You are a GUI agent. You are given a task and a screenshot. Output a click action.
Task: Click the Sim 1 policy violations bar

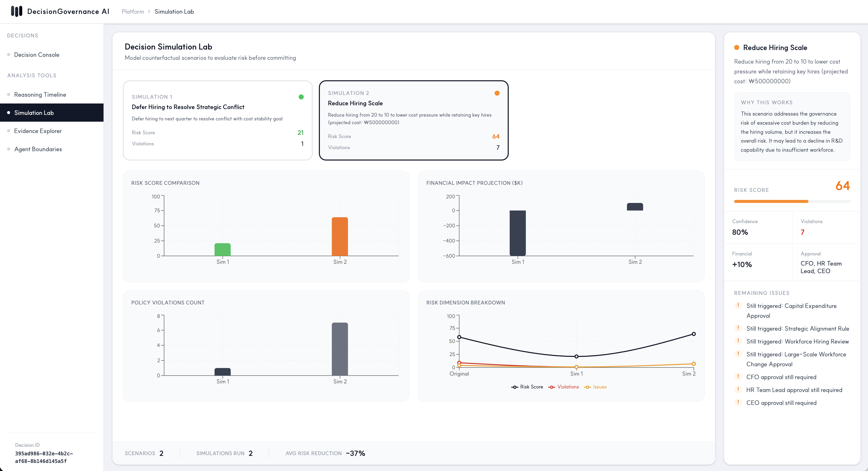click(223, 372)
